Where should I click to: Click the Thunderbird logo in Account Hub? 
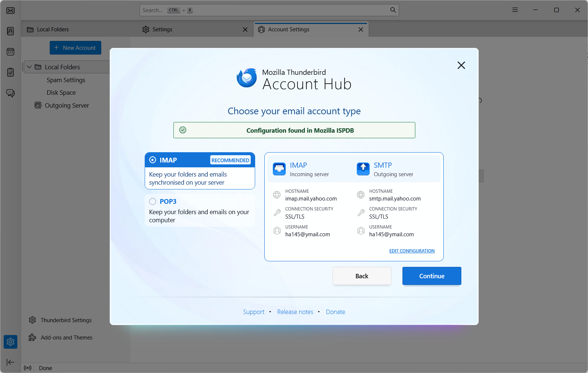(247, 78)
